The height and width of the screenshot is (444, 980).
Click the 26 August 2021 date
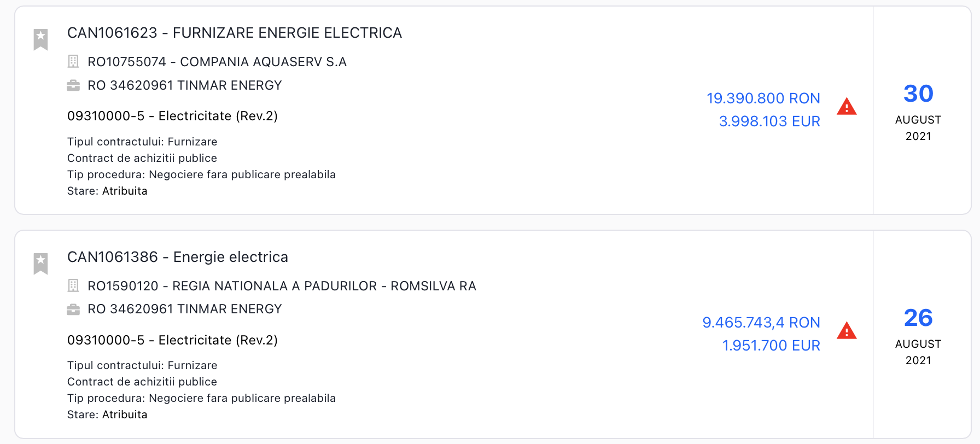point(918,336)
